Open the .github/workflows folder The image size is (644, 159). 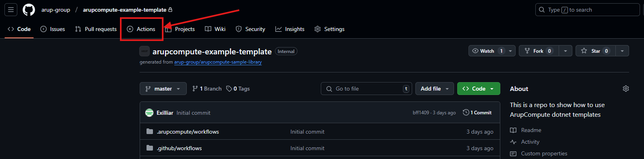coord(180,148)
